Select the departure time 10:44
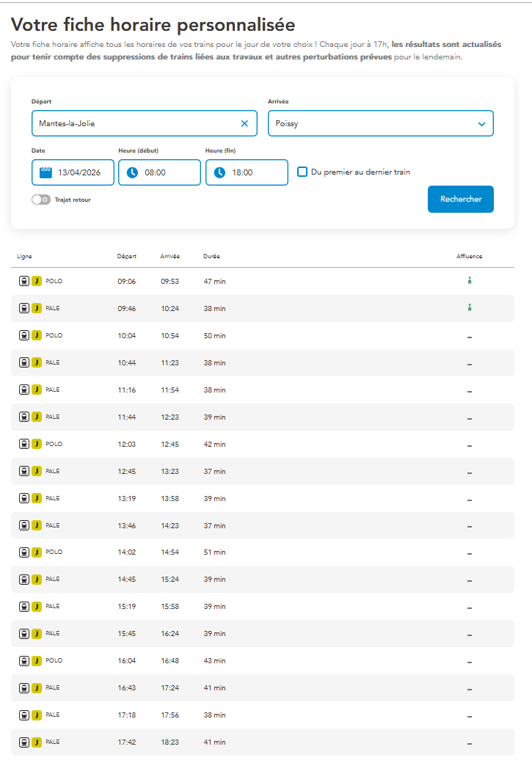This screenshot has height=763, width=532. (126, 363)
